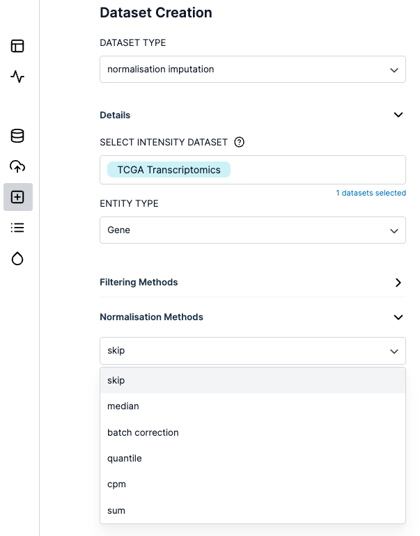Choose median from the normalisation list
Screen dimensions: 420x536
(253, 406)
